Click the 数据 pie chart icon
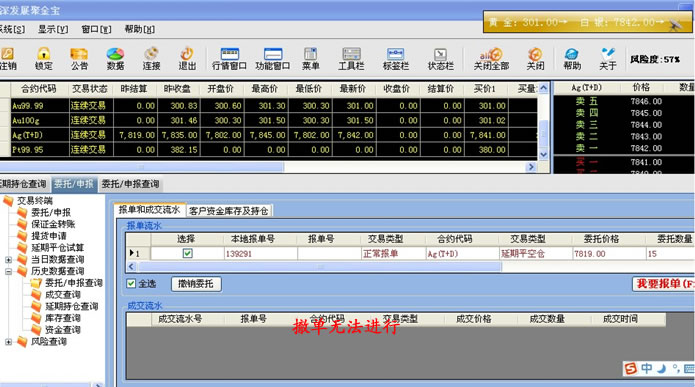This screenshot has width=695, height=387. click(x=115, y=59)
